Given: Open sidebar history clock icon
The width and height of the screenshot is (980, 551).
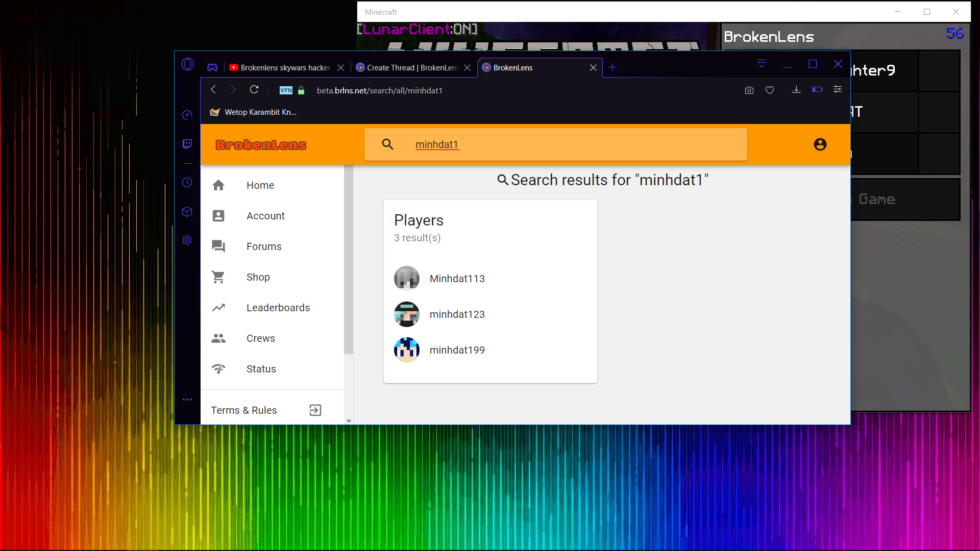Looking at the screenshot, I should [187, 183].
